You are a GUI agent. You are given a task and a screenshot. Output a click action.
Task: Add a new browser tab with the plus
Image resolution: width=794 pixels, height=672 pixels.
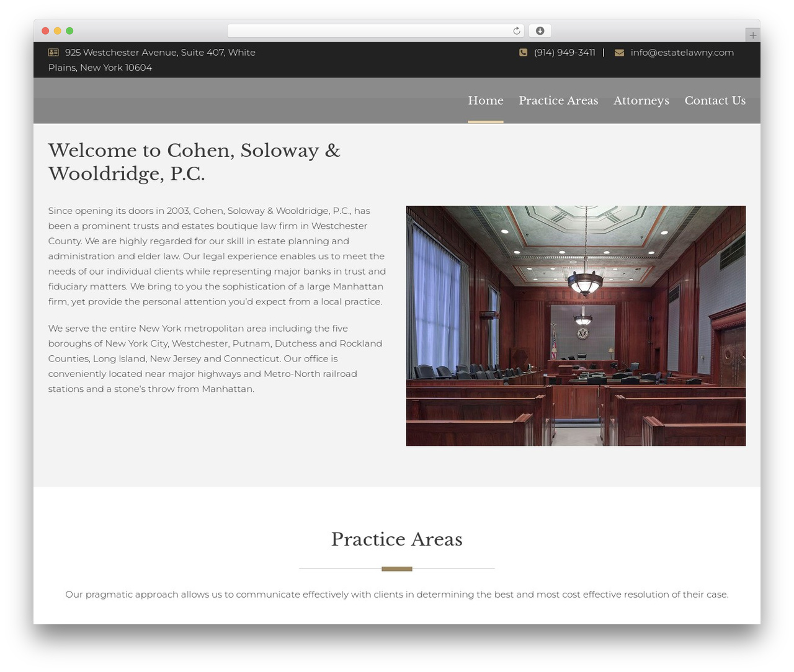tap(752, 35)
